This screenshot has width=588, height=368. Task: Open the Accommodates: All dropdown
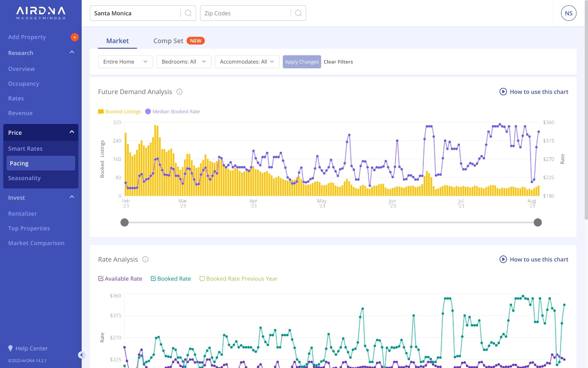point(247,61)
